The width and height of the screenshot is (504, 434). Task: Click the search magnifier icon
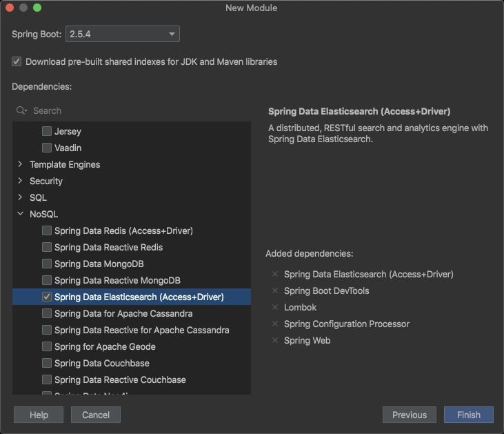coord(21,110)
